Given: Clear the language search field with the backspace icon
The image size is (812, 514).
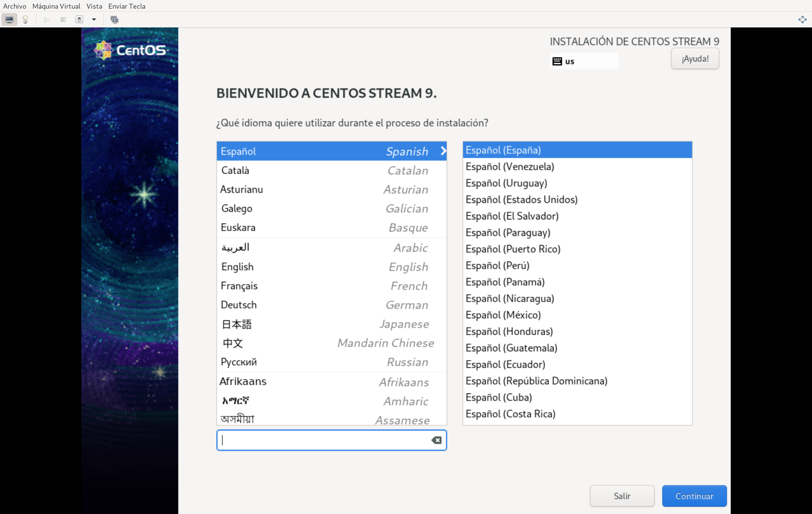Looking at the screenshot, I should pyautogui.click(x=436, y=440).
